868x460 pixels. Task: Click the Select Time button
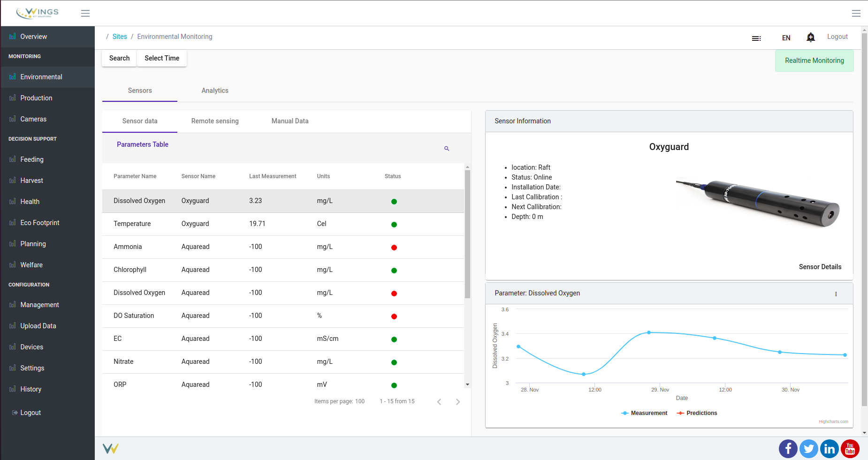[x=162, y=58]
